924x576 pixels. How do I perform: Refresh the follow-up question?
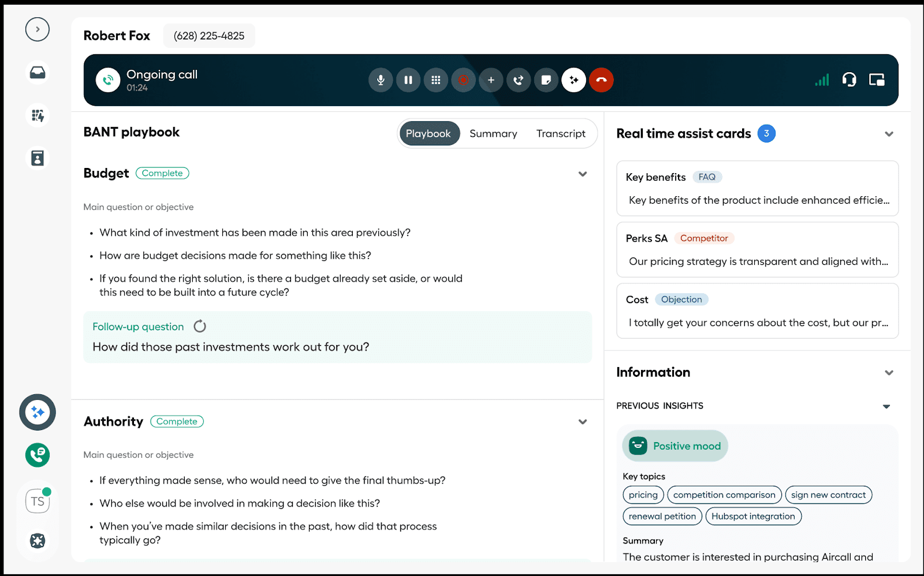click(200, 327)
